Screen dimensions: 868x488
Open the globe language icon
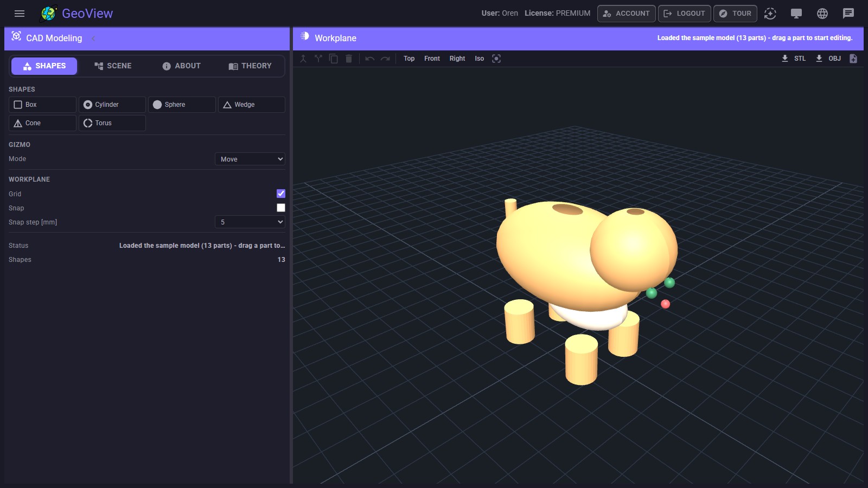pyautogui.click(x=822, y=14)
